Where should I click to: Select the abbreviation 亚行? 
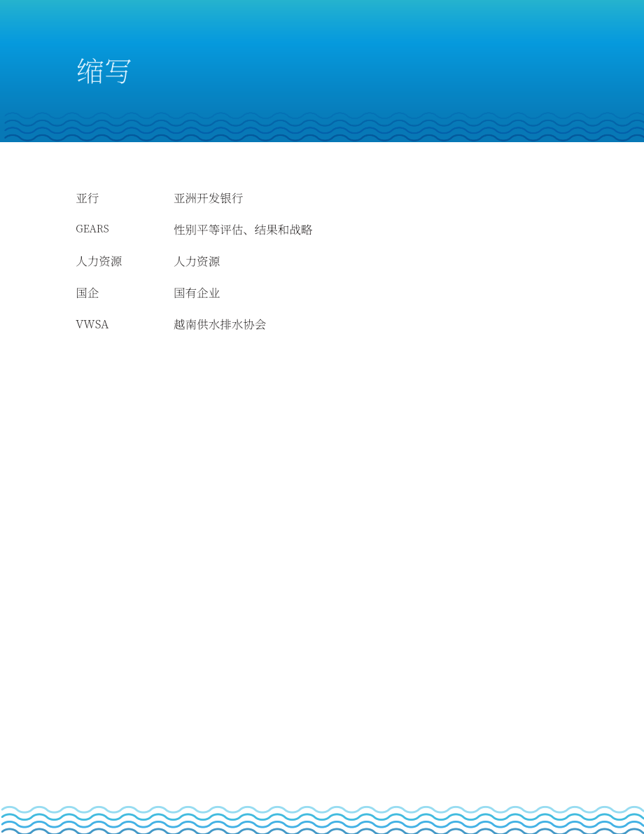coord(87,198)
